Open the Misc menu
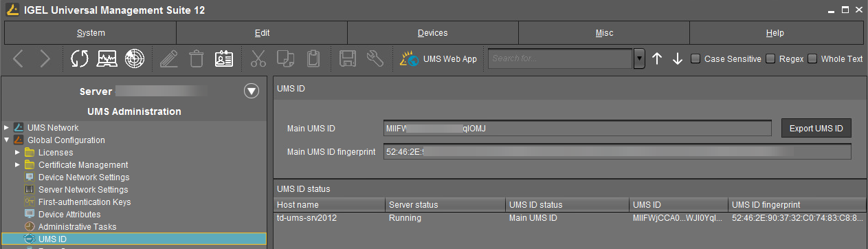The image size is (868, 249). pos(604,33)
